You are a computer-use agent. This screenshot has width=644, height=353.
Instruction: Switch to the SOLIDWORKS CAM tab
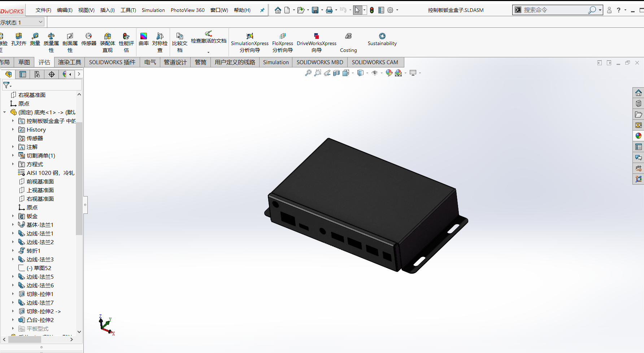click(x=375, y=62)
